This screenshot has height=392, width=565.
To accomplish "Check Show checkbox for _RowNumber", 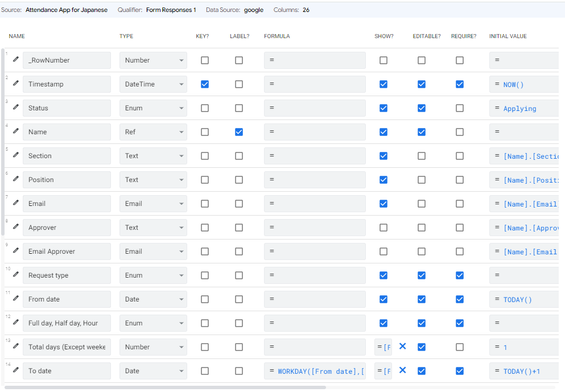I will point(383,60).
